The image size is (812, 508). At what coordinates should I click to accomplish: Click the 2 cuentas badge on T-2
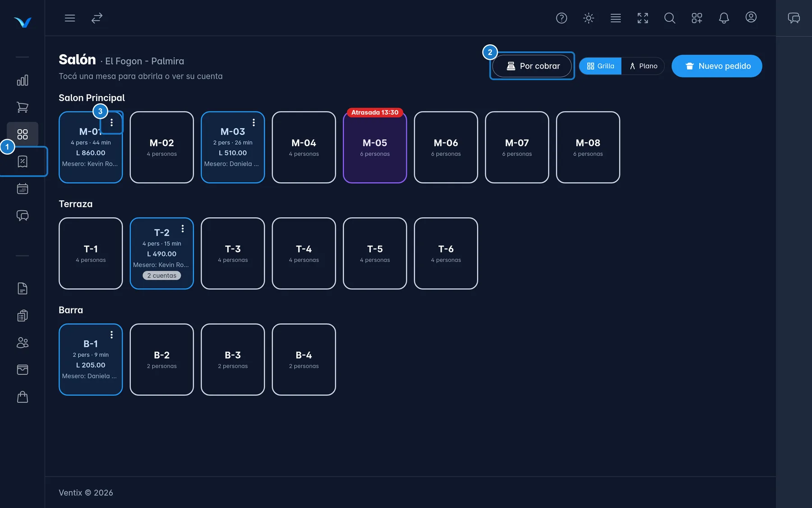162,275
